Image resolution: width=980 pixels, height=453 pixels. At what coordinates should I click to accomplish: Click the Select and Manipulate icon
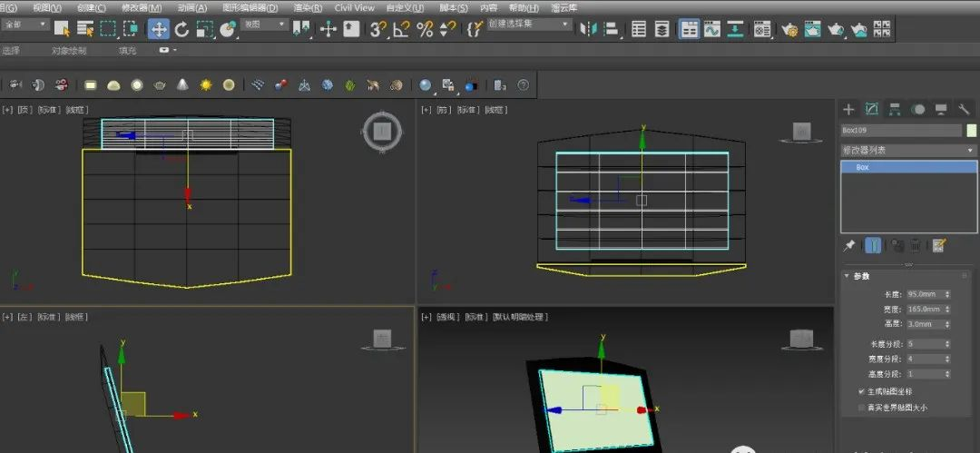pos(328,29)
